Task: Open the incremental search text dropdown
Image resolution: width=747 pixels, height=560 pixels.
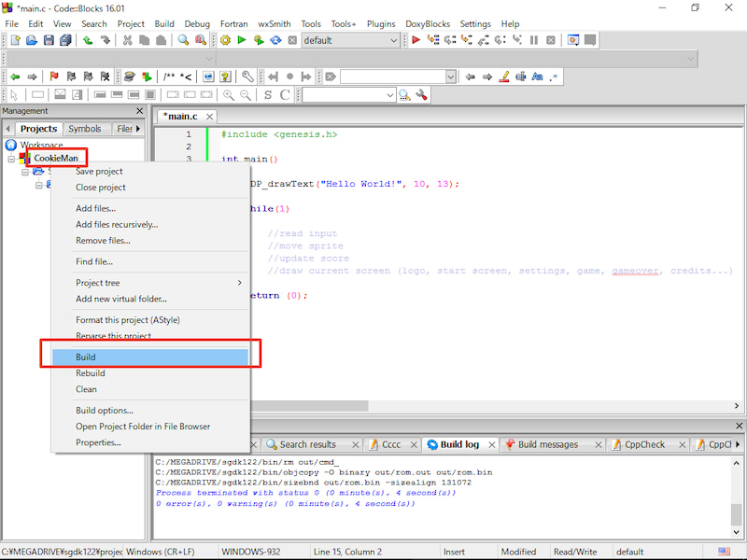Action: tap(451, 77)
